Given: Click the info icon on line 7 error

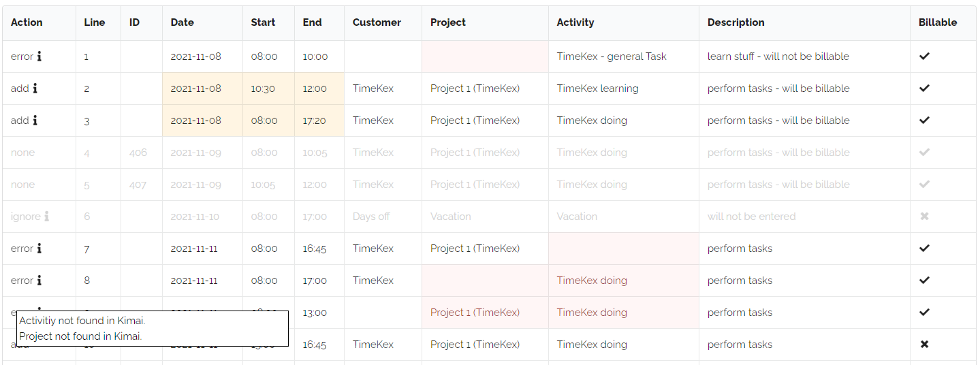Looking at the screenshot, I should (39, 249).
